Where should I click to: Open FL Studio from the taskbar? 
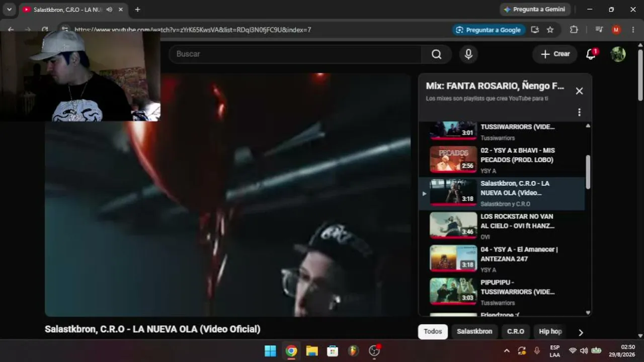click(x=354, y=351)
